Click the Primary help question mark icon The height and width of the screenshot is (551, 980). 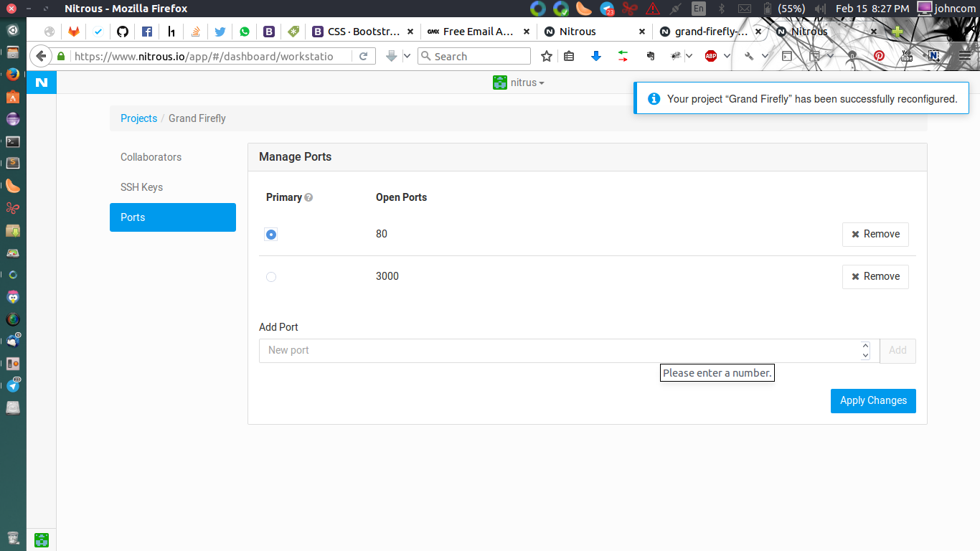(x=308, y=197)
